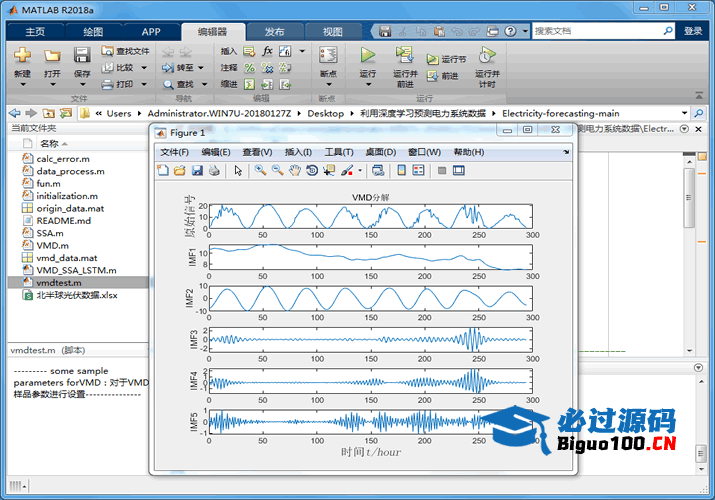
Task: Click the Login (登录) button
Action: (x=692, y=31)
